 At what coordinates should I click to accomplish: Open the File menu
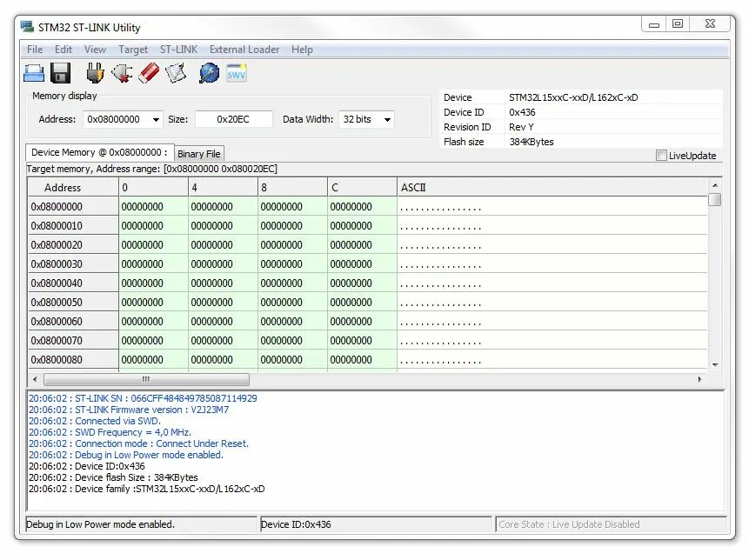coord(35,50)
